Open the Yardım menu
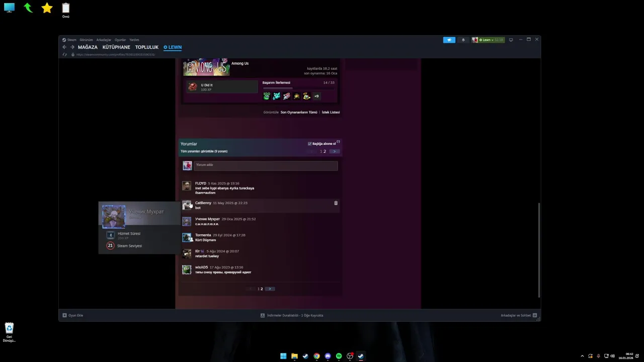The width and height of the screenshot is (644, 362). tap(134, 40)
